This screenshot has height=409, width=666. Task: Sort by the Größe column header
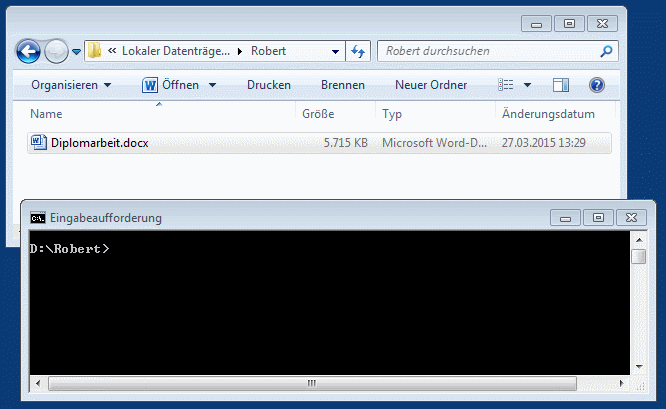coord(318,114)
